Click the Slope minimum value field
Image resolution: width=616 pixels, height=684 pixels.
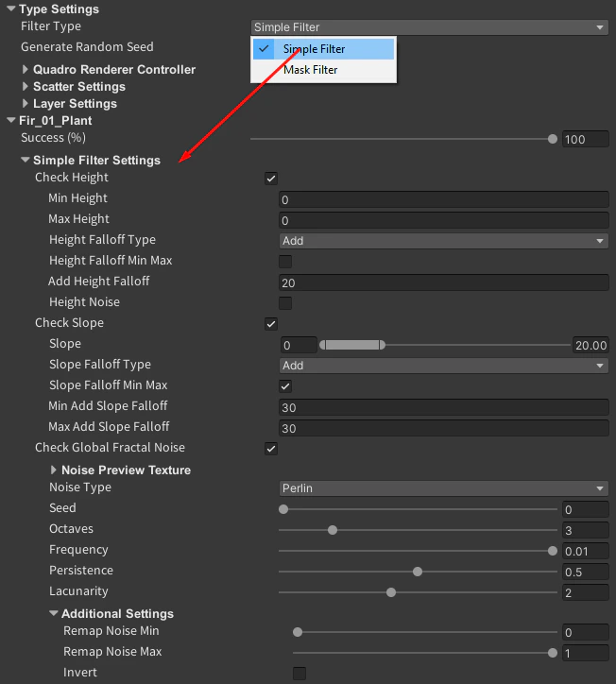[299, 345]
